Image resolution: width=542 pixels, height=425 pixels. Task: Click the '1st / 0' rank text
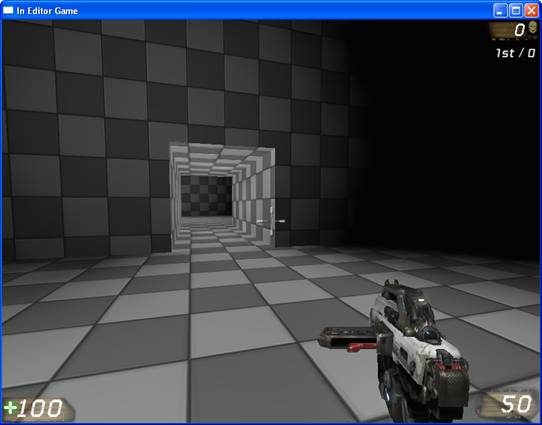coord(515,53)
